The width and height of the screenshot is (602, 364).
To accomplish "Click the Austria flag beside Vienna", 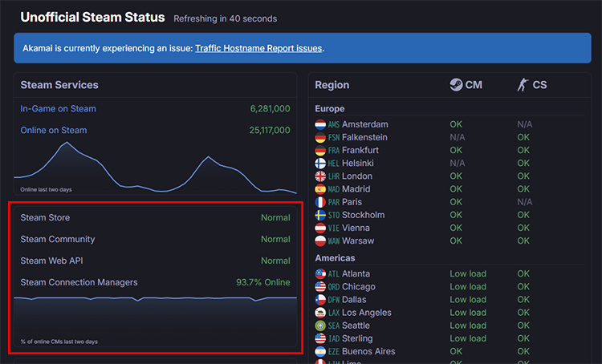I will click(x=320, y=228).
